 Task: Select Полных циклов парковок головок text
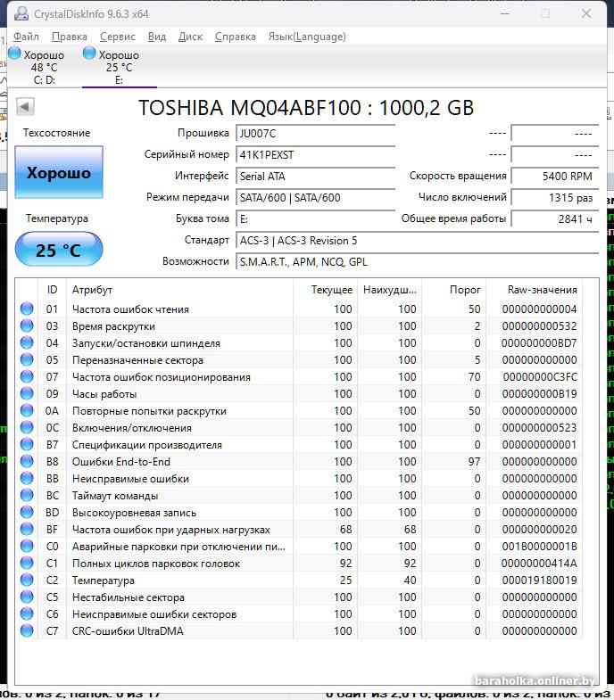pyautogui.click(x=156, y=564)
